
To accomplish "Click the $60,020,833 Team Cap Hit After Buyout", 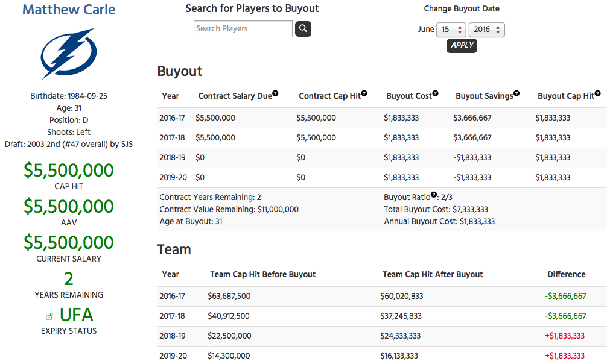I will point(402,297).
